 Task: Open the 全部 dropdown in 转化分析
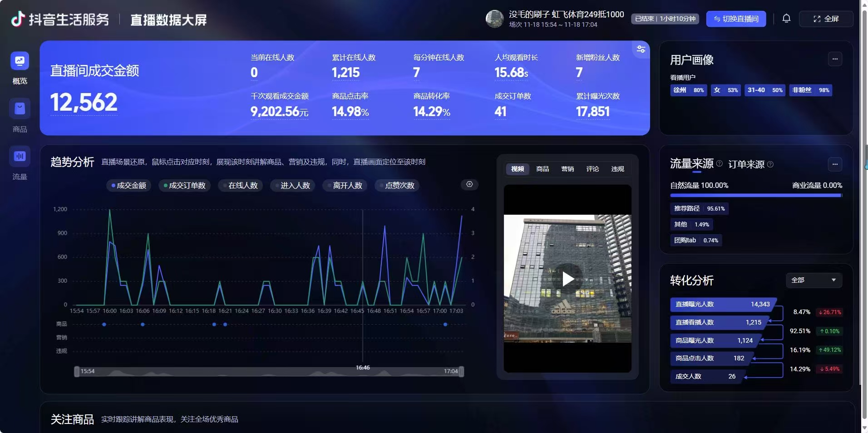tap(814, 280)
